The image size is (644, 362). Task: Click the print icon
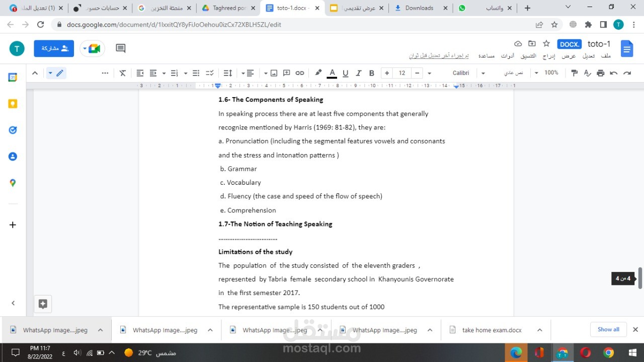click(x=600, y=73)
